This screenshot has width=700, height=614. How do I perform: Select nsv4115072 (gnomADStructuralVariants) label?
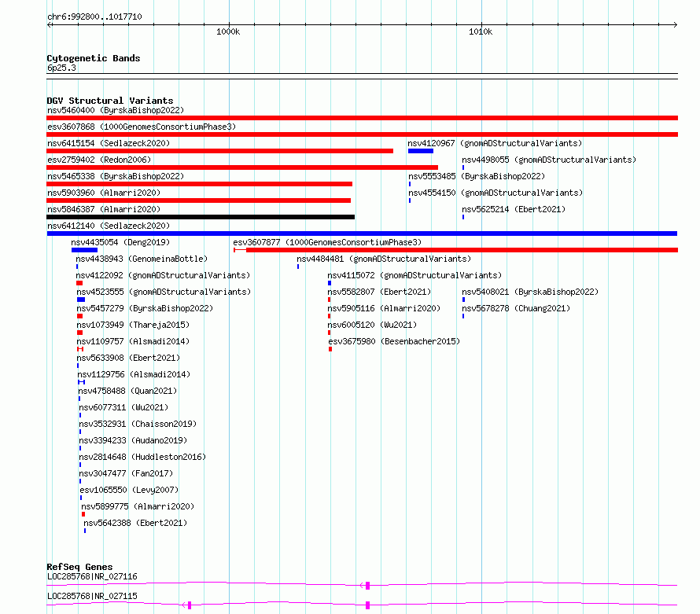pyautogui.click(x=414, y=275)
